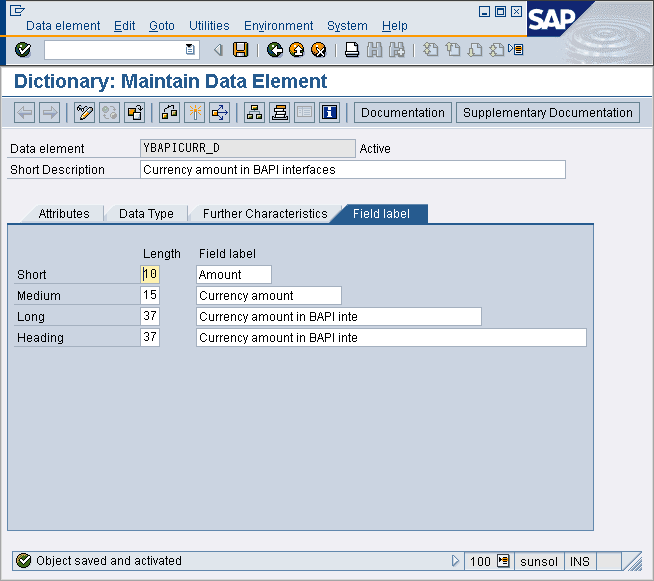Click the previous object left arrow
Viewport: 654px width, 581px height.
click(24, 113)
